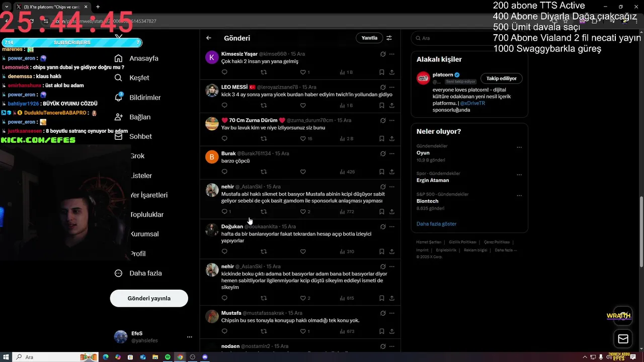Repost Mustafa's reply about Chipsin

tap(264, 332)
